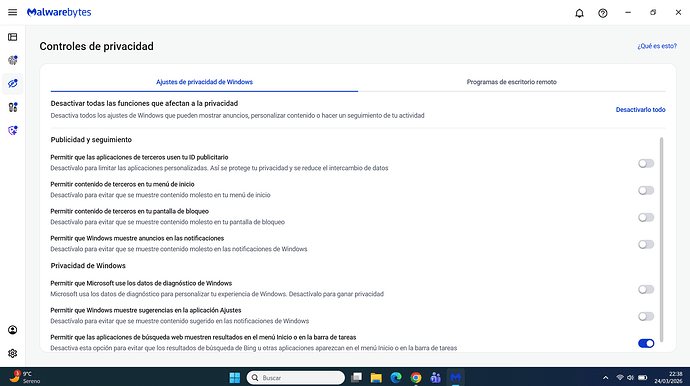The image size is (690, 386).
Task: Toggle third-party content in start menu
Action: pos(646,191)
